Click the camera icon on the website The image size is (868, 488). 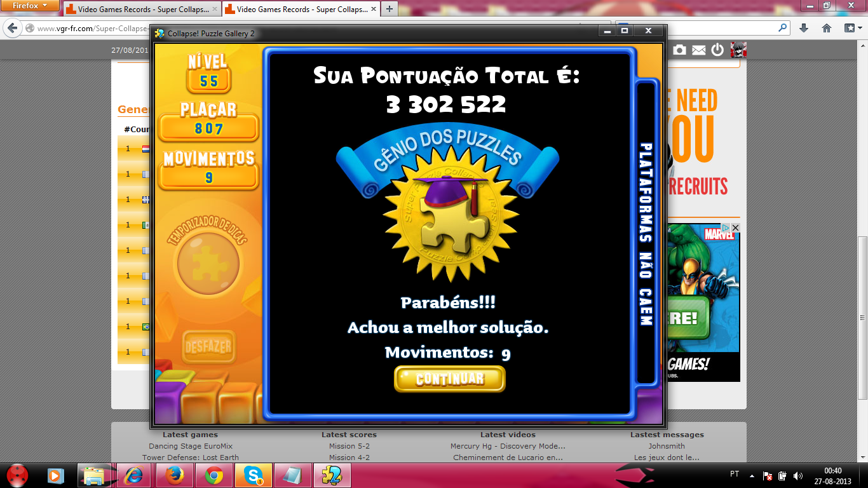coord(679,50)
